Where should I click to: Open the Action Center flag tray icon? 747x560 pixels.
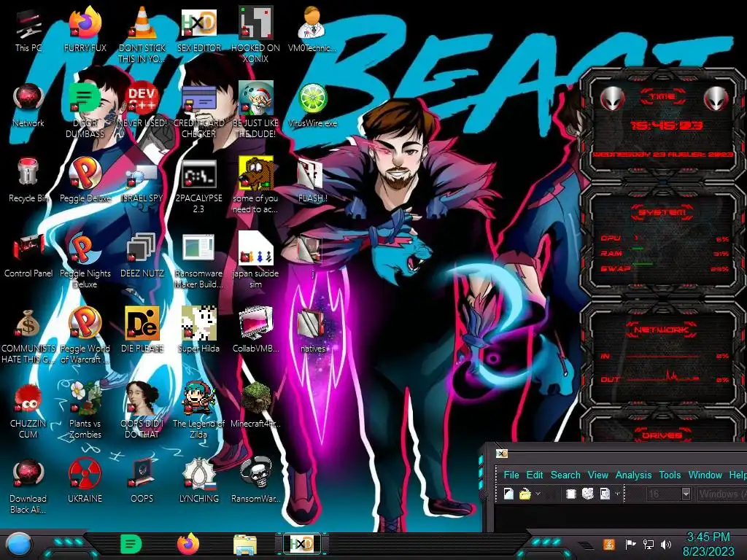pos(631,544)
